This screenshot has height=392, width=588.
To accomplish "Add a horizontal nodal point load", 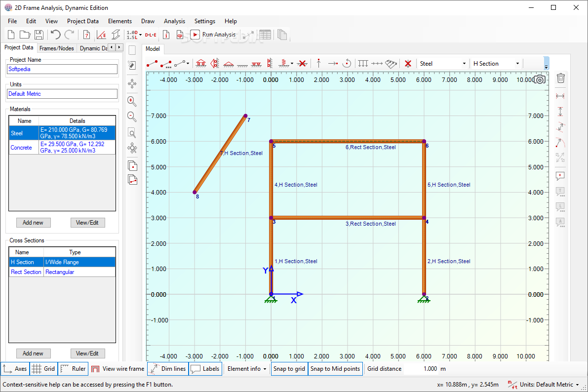I will point(333,63).
